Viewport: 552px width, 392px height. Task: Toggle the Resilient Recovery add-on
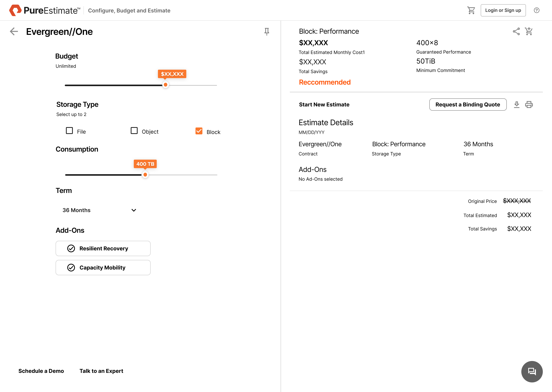[x=103, y=248]
